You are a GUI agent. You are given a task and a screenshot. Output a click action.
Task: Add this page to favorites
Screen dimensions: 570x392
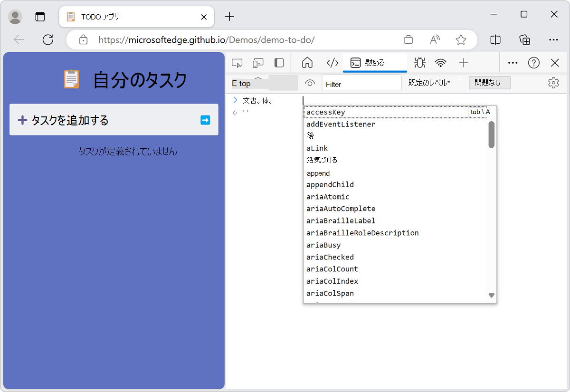click(461, 40)
